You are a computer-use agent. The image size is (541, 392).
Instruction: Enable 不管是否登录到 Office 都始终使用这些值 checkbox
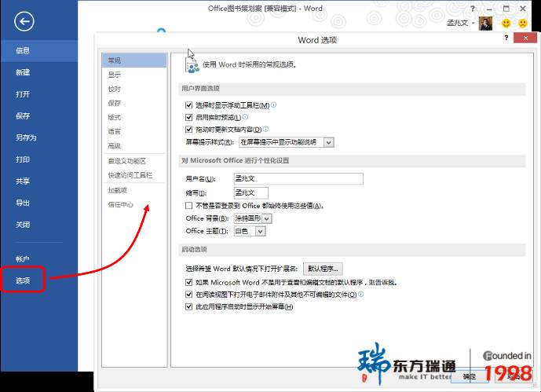point(188,206)
